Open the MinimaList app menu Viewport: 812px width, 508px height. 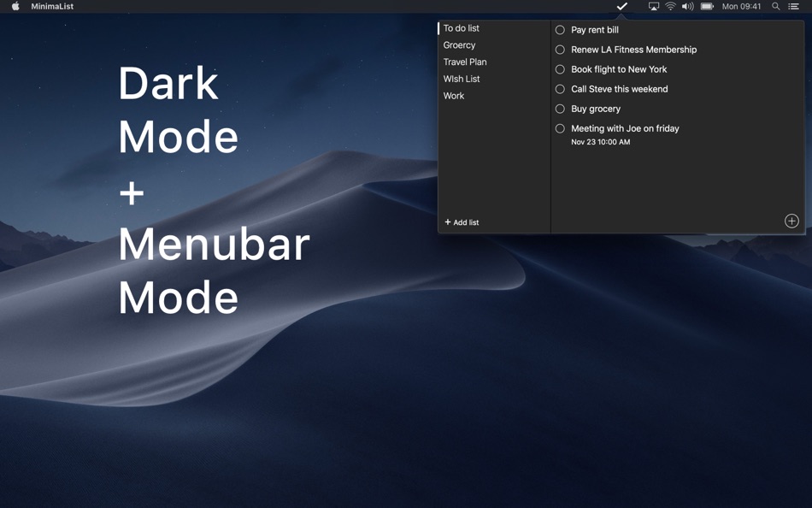coord(52,6)
